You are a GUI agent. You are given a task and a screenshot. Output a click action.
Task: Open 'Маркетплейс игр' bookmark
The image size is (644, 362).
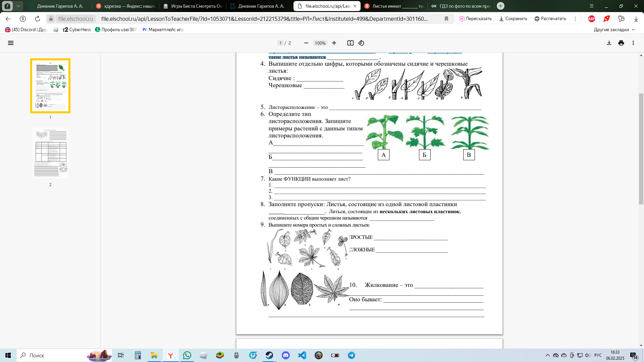click(x=163, y=29)
